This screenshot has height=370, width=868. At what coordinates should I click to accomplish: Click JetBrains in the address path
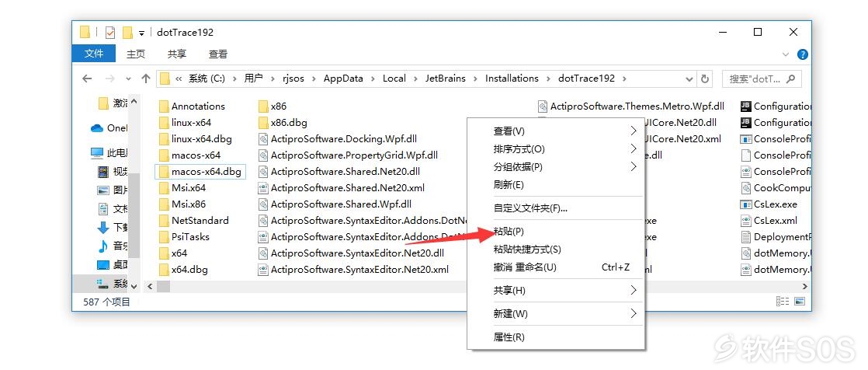coord(446,79)
